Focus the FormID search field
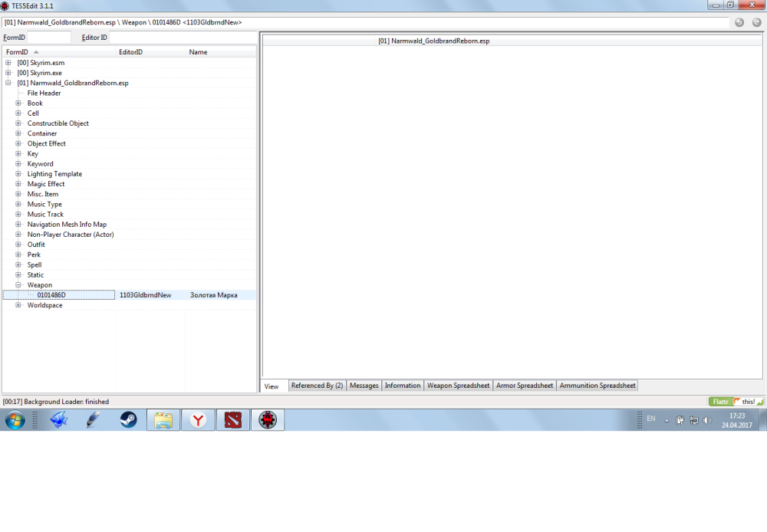The height and width of the screenshot is (532, 767). pyautogui.click(x=49, y=37)
